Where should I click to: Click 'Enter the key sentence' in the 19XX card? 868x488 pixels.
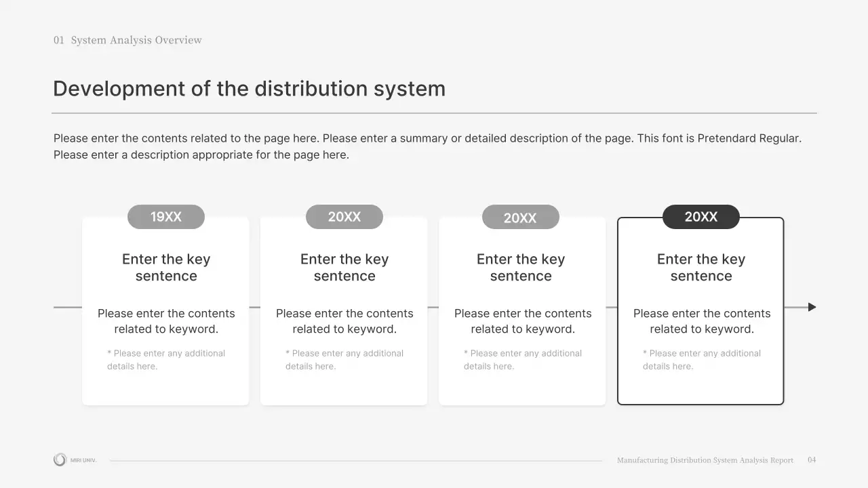tap(166, 268)
